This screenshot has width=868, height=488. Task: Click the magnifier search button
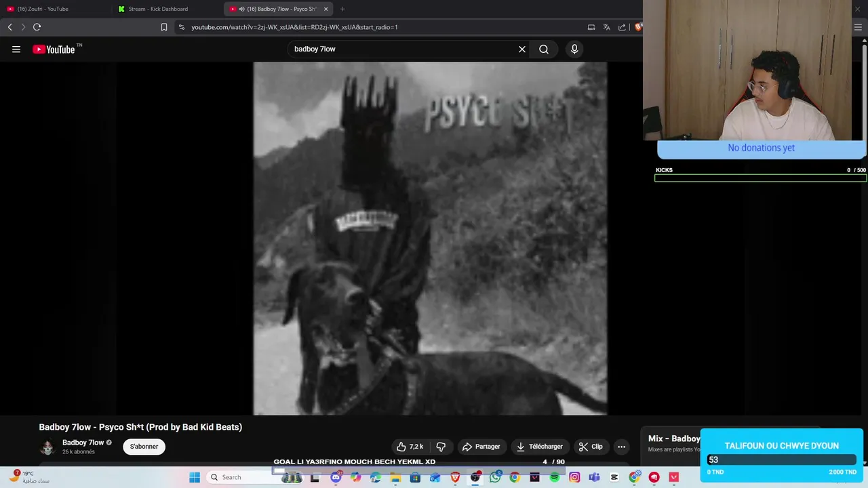point(544,49)
